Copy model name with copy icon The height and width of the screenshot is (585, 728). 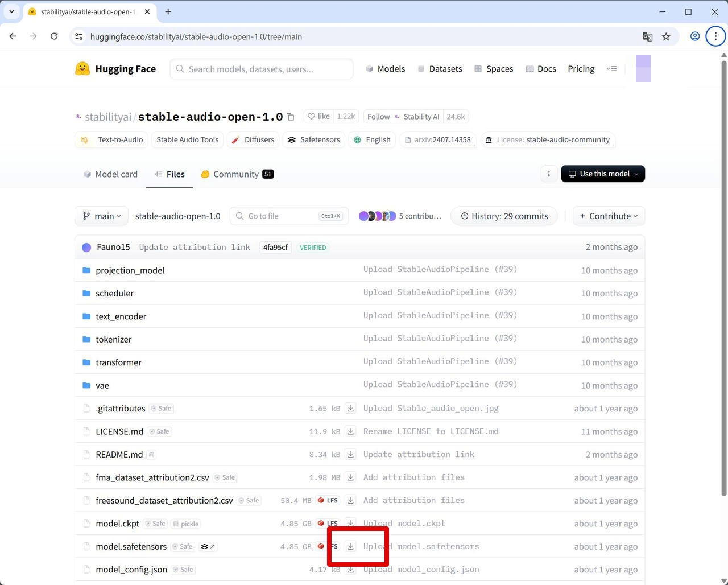click(291, 117)
